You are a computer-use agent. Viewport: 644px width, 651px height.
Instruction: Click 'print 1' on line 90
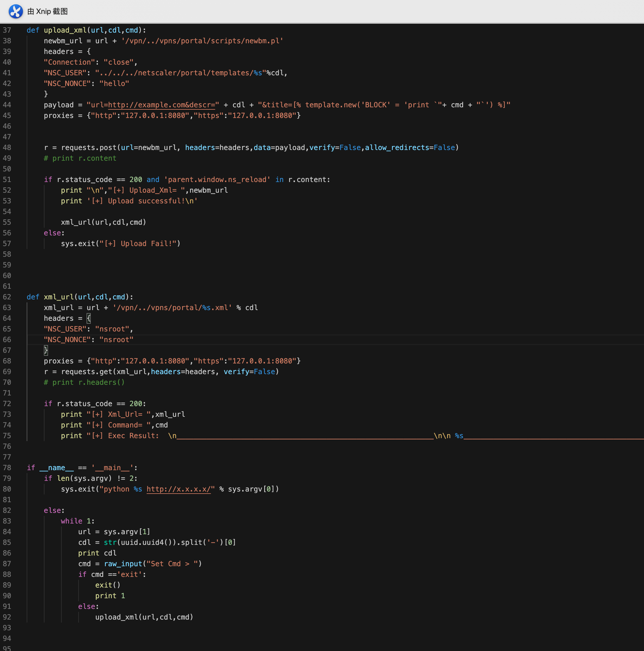pyautogui.click(x=110, y=596)
